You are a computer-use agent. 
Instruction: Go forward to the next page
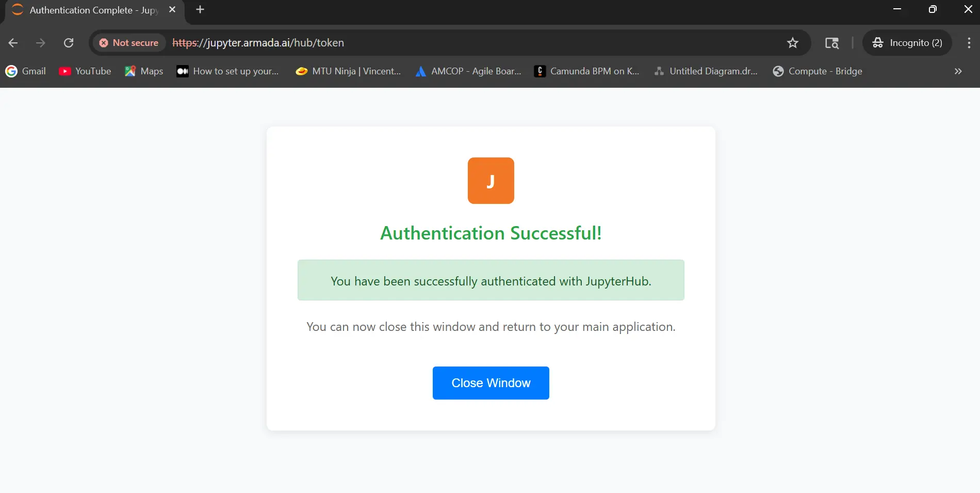tap(41, 43)
